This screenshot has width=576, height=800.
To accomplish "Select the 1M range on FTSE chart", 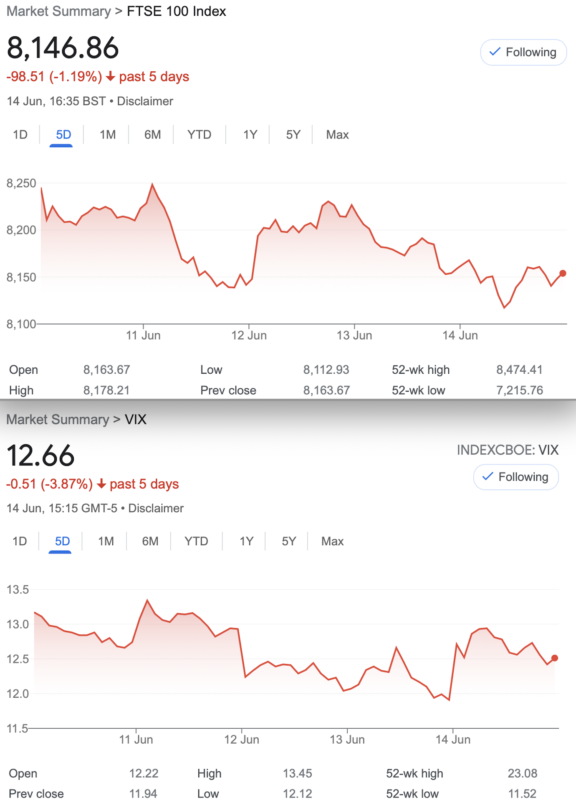I will [108, 135].
